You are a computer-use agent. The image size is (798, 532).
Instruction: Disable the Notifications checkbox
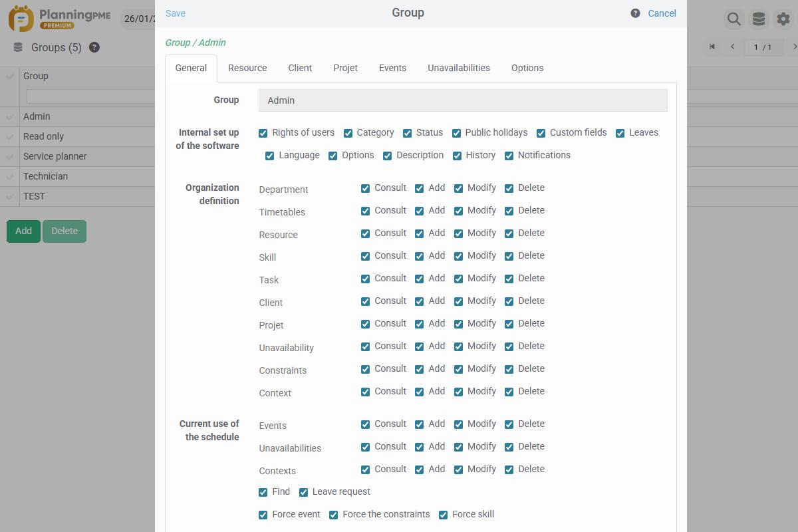pos(509,156)
